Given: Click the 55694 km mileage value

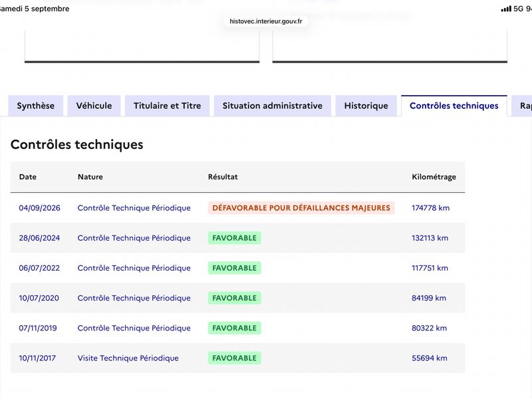Looking at the screenshot, I should [430, 358].
